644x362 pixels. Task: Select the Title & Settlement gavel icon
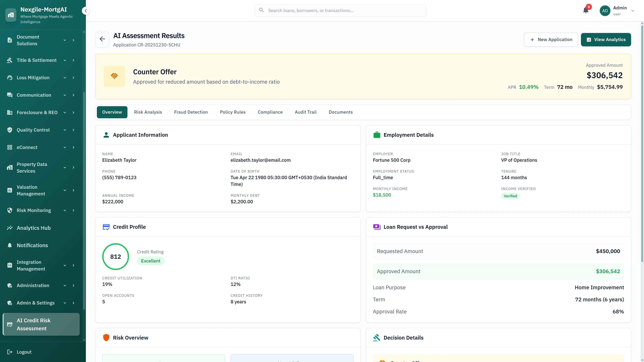click(x=10, y=60)
